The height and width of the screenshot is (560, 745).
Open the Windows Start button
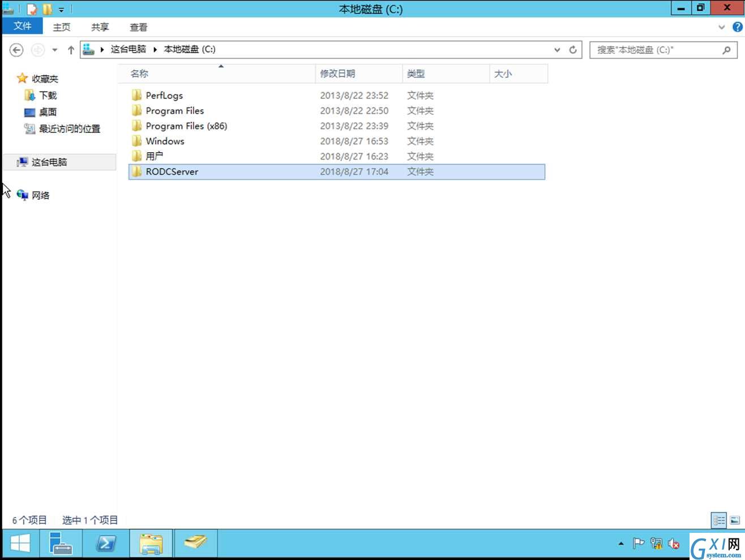(x=20, y=544)
